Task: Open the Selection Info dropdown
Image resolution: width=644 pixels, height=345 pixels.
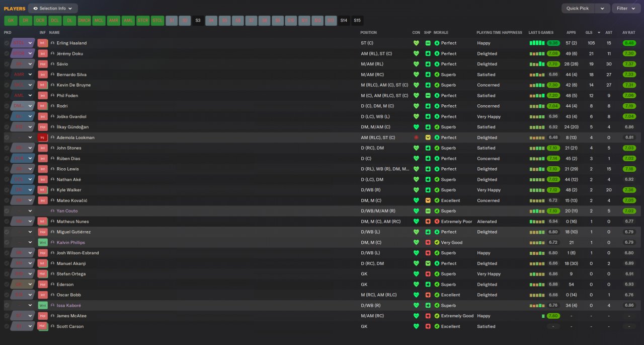Action: coord(53,8)
